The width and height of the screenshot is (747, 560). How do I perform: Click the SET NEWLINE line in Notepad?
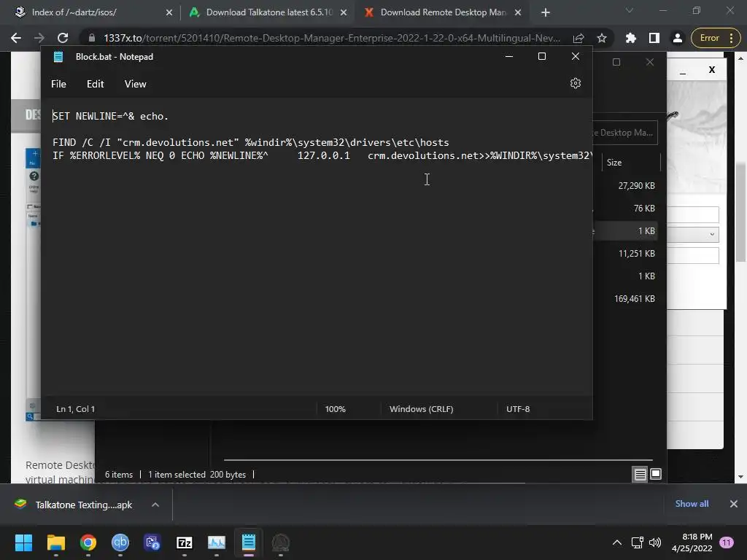pos(110,116)
